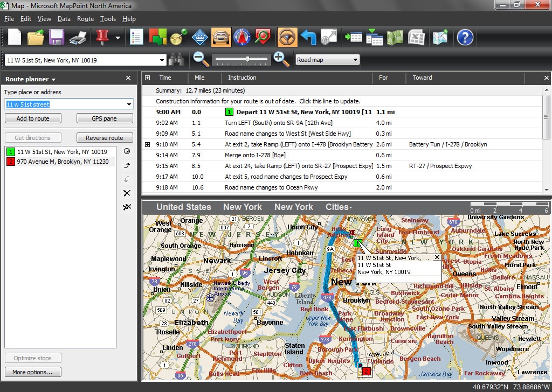The image size is (552, 392).
Task: Open the View menu
Action: point(44,19)
